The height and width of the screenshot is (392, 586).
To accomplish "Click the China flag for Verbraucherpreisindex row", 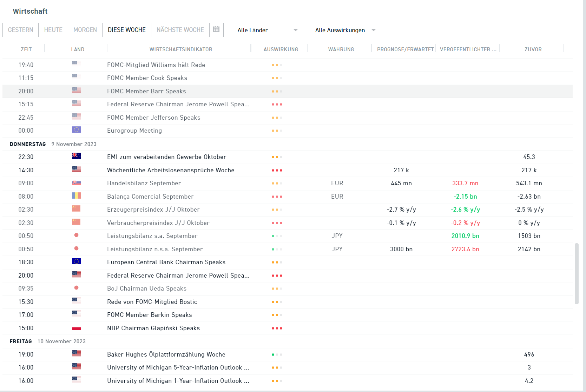I will [76, 222].
